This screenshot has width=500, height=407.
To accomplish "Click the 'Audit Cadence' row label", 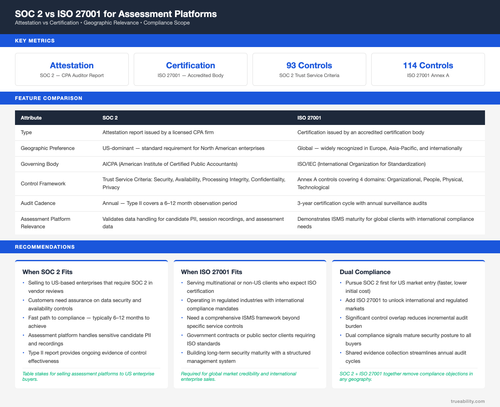I will [x=38, y=203].
